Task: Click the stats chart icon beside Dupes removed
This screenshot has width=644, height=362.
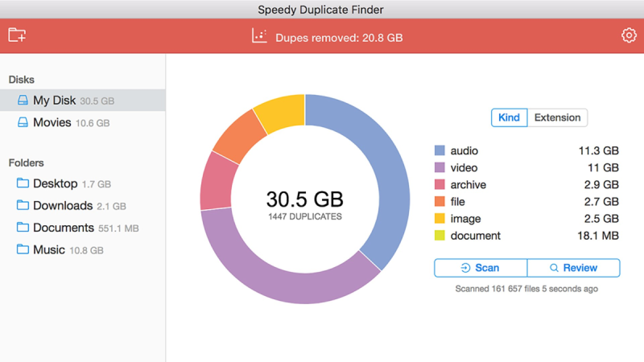Action: pos(259,35)
